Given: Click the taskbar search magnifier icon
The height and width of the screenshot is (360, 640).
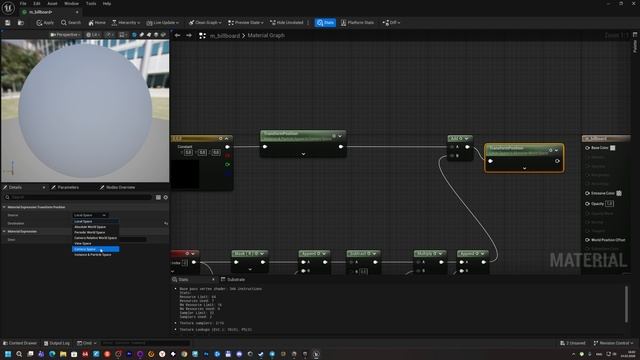Looking at the screenshot, I should click(x=19, y=354).
